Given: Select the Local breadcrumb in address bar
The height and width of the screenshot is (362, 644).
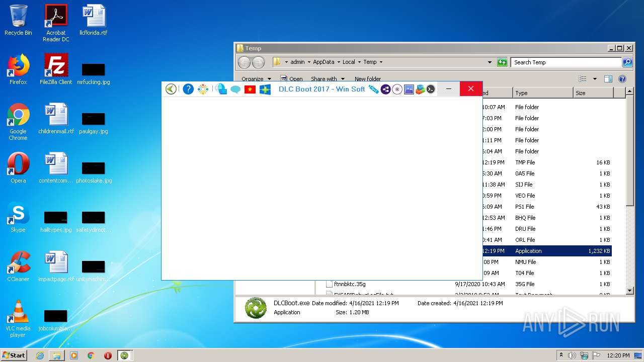Looking at the screenshot, I should click(x=349, y=62).
